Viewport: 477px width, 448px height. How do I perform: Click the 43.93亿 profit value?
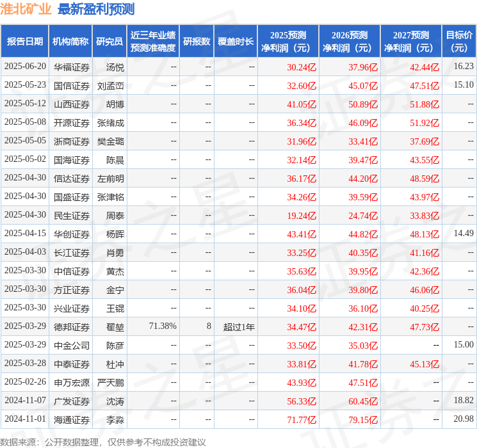[x=302, y=383]
